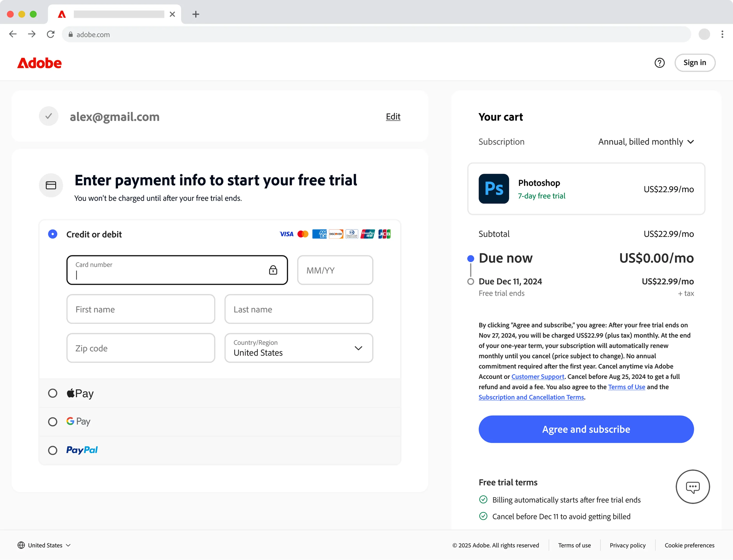Click the Adobe browser tab
This screenshot has width=733, height=560.
(x=114, y=14)
